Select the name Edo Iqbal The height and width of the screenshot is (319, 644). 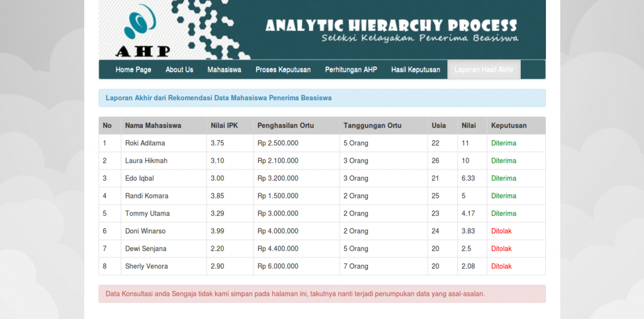[140, 178]
